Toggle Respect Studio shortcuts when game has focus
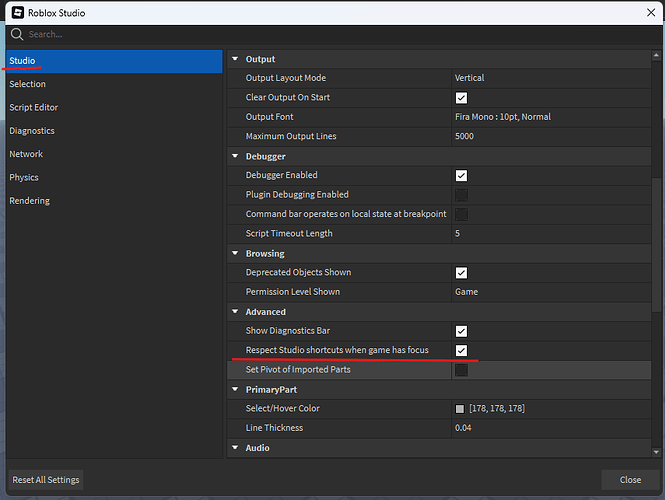Screen dimensions: 665x500 [x=461, y=350]
